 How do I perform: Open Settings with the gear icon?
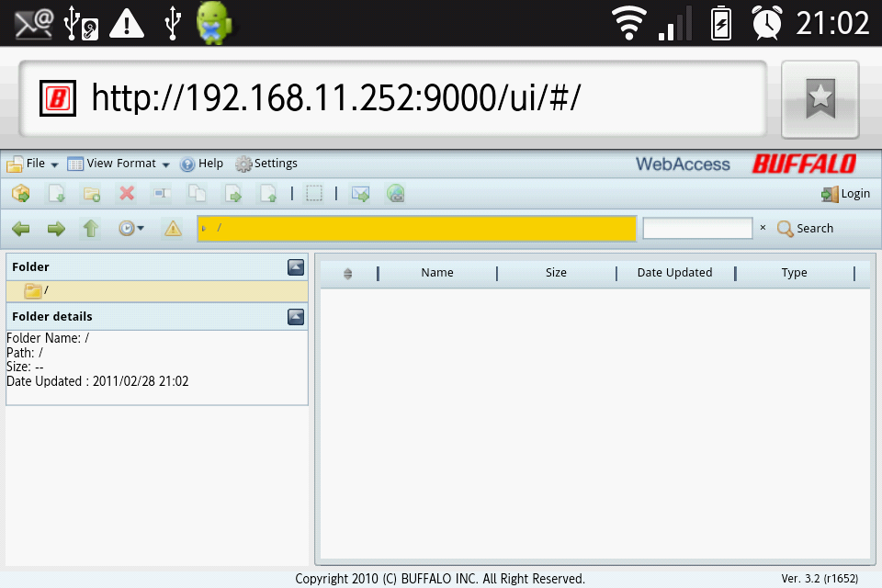click(266, 164)
